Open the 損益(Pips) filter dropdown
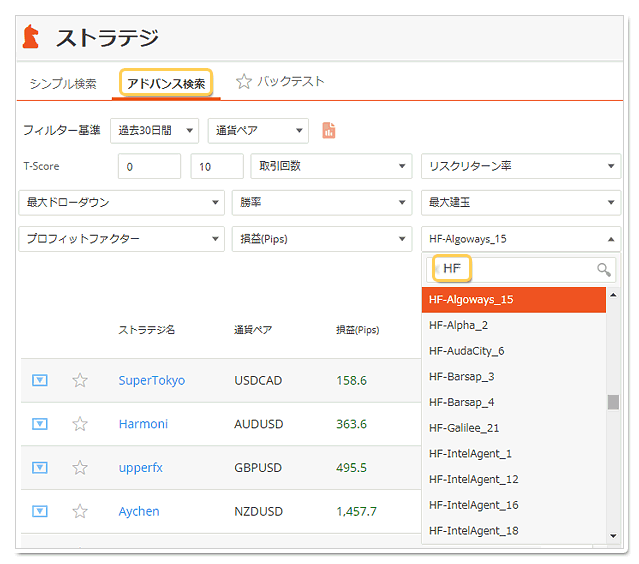The height and width of the screenshot is (564, 639). [x=322, y=239]
